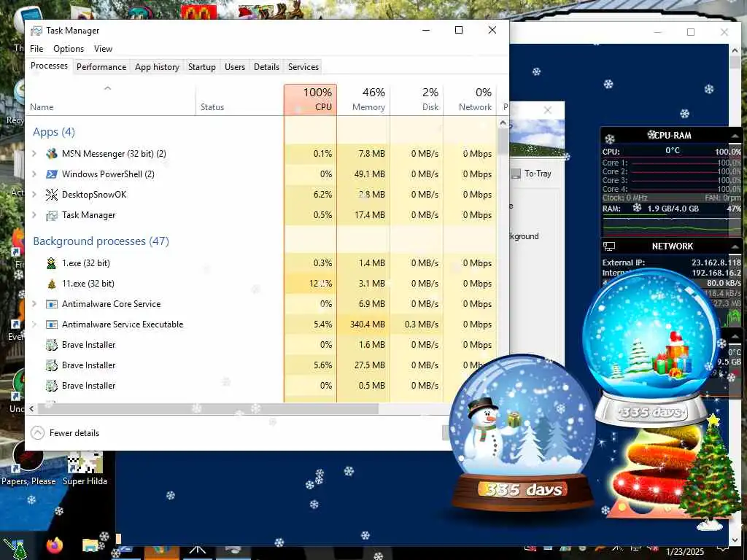The image size is (747, 560).
Task: Open the Options menu
Action: point(69,49)
